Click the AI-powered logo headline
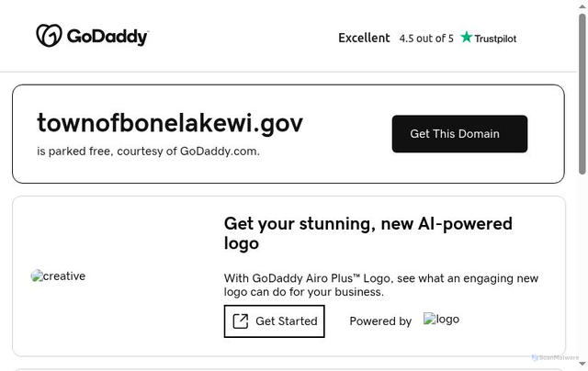The width and height of the screenshot is (588, 371). click(x=367, y=233)
